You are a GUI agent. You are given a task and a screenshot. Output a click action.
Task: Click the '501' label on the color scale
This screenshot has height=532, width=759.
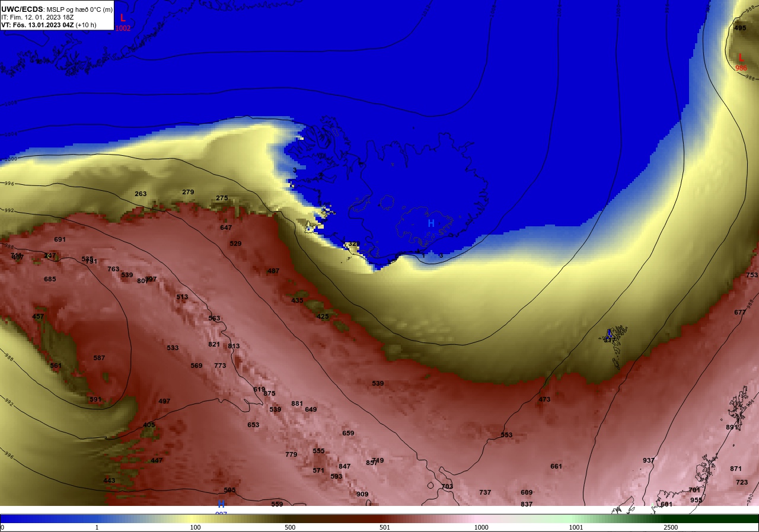[x=385, y=527]
